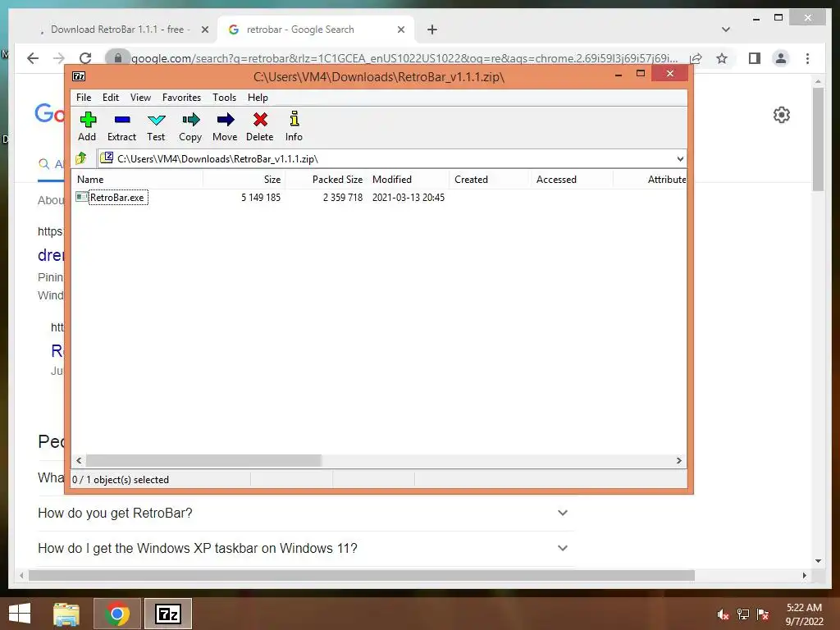Open Chrome's three-dot menu
The image size is (840, 630).
click(x=807, y=58)
